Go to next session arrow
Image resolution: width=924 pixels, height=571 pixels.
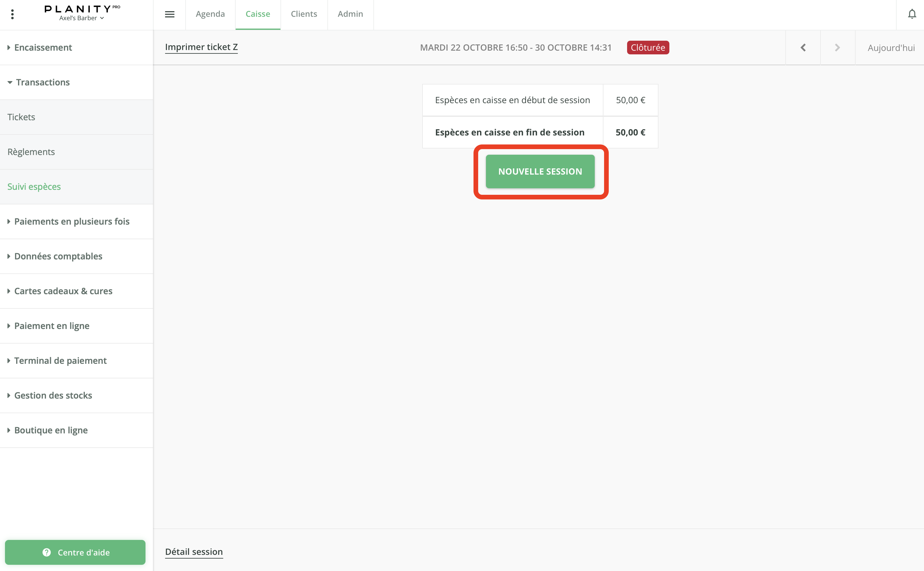pos(838,48)
